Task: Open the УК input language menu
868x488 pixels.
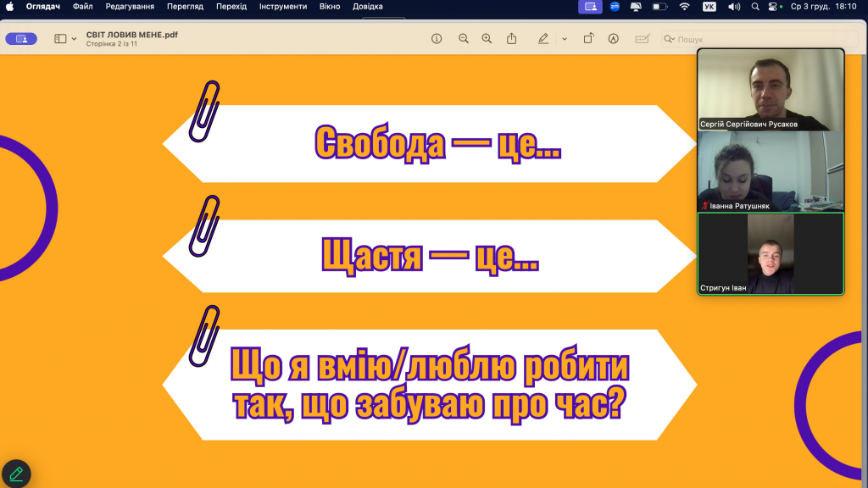Action: [x=709, y=7]
